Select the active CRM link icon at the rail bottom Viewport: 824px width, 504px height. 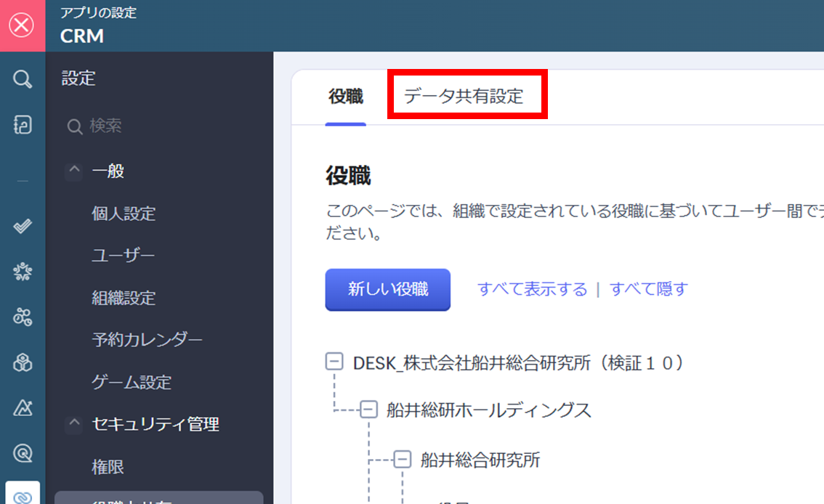[23, 495]
